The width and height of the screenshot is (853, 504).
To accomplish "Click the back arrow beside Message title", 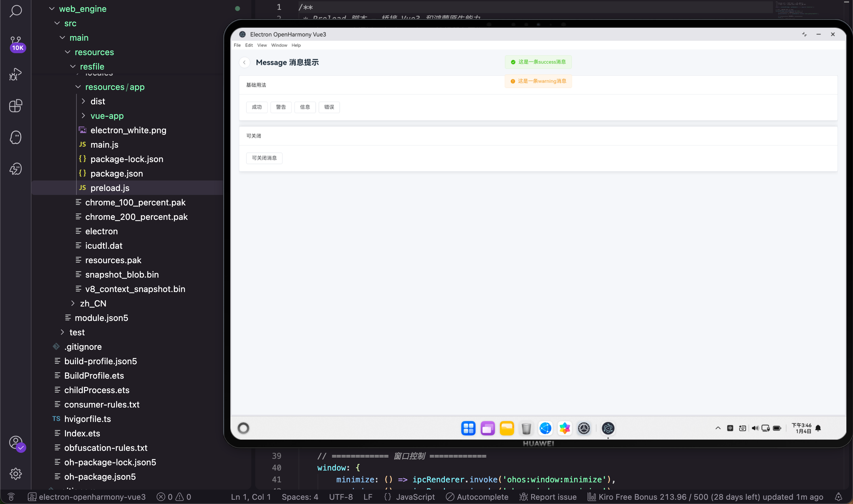I will [244, 62].
